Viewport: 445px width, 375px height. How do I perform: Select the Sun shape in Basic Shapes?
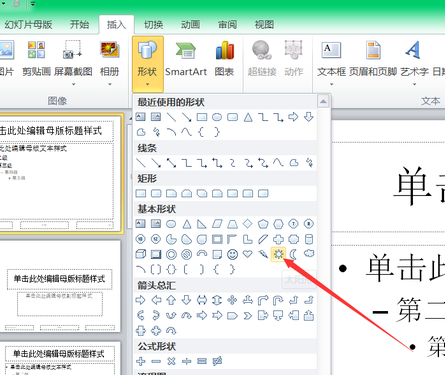coord(278,254)
